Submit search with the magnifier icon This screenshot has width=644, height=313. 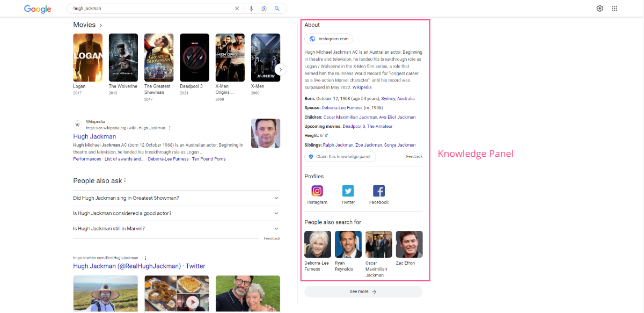click(277, 9)
